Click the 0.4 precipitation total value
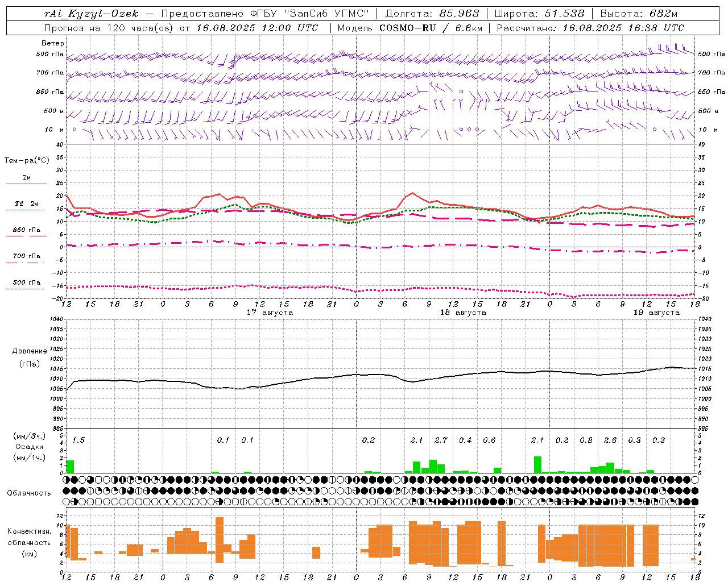 pos(465,440)
